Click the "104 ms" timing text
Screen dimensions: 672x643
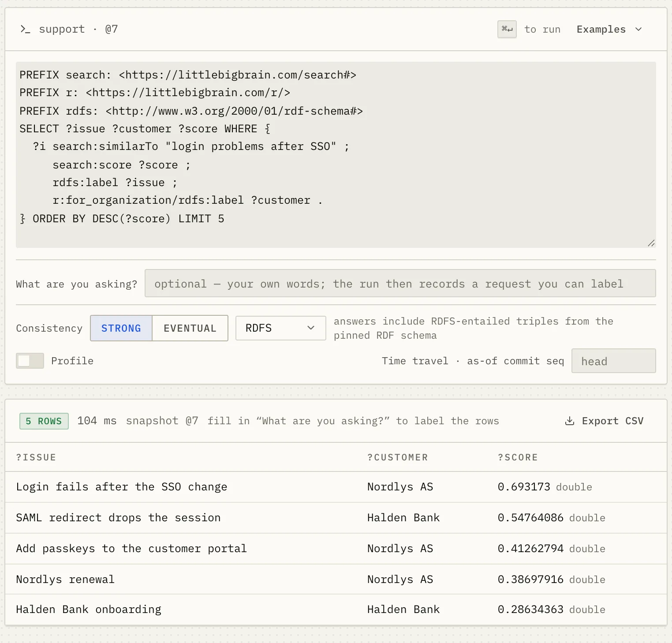(97, 421)
